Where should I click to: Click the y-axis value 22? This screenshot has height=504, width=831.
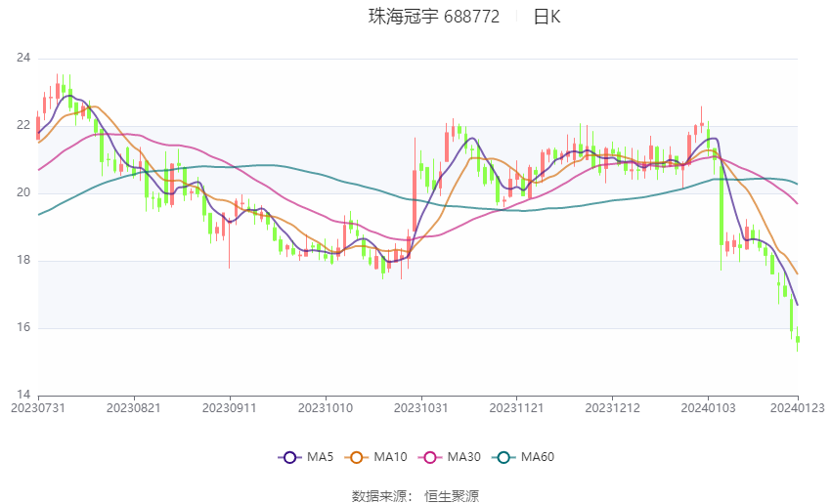23,125
